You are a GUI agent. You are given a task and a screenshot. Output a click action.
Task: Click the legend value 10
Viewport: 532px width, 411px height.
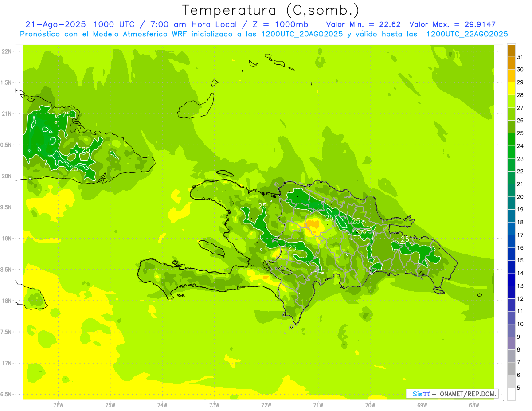520,324
